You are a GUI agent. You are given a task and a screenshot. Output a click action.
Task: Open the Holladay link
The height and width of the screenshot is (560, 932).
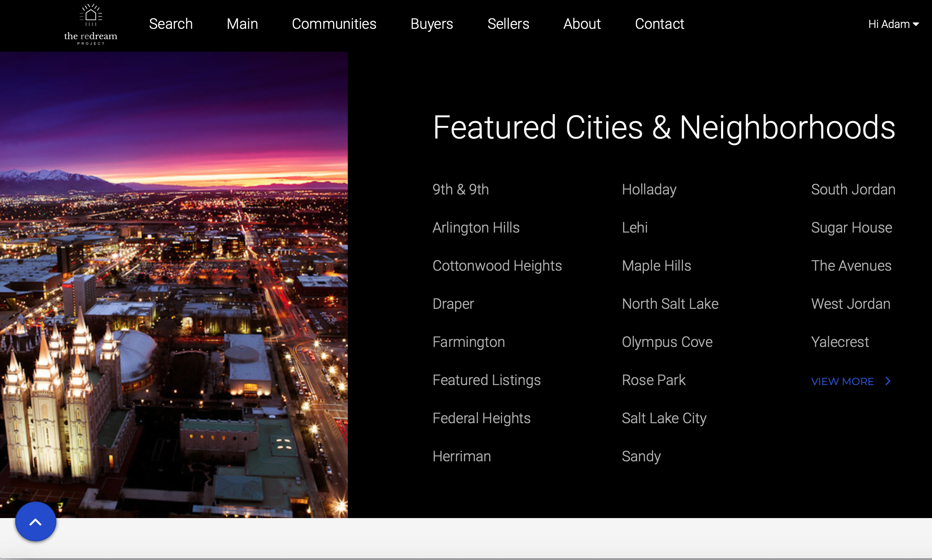tap(649, 189)
